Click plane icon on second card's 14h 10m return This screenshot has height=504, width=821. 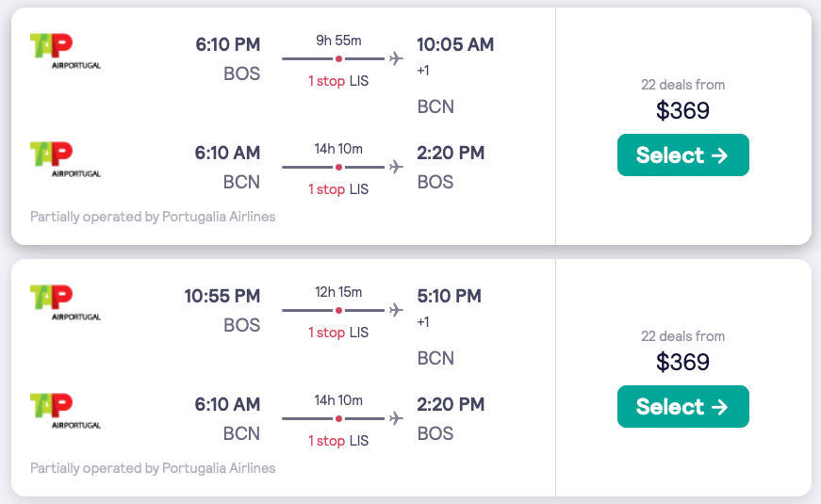(x=396, y=418)
